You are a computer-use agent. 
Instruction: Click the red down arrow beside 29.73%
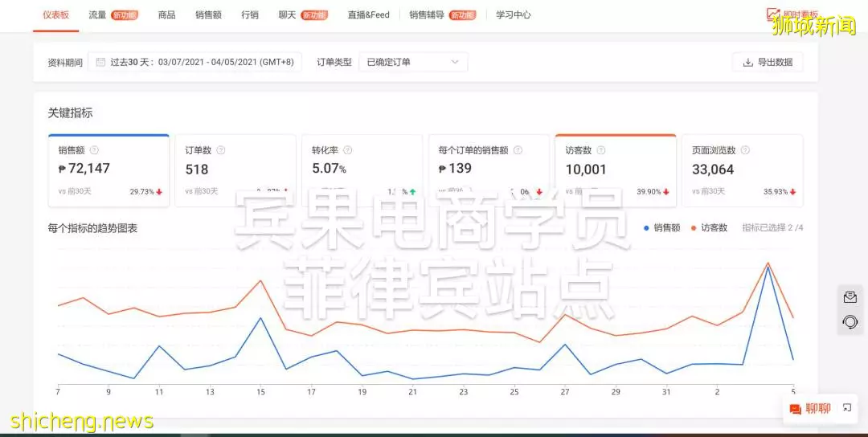pyautogui.click(x=159, y=192)
